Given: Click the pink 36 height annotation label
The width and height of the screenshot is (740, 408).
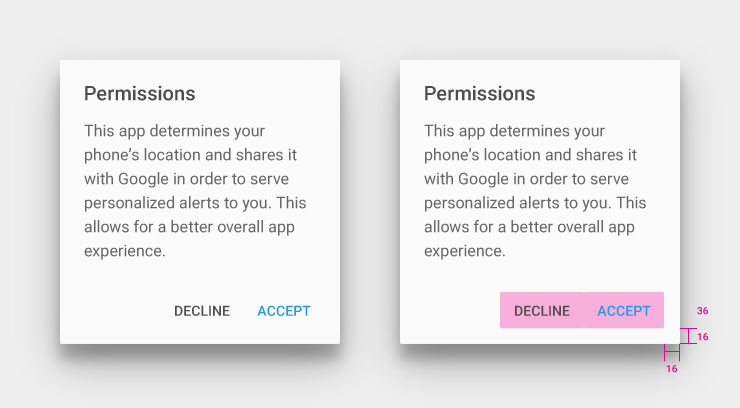Looking at the screenshot, I should point(702,311).
